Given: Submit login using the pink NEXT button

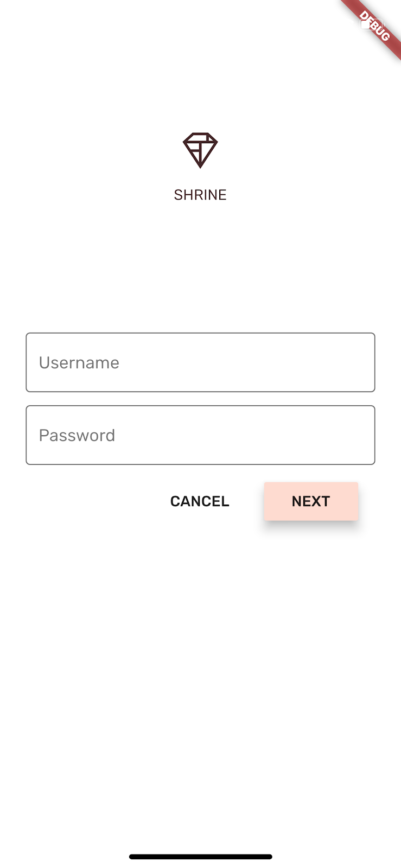Looking at the screenshot, I should 311,501.
